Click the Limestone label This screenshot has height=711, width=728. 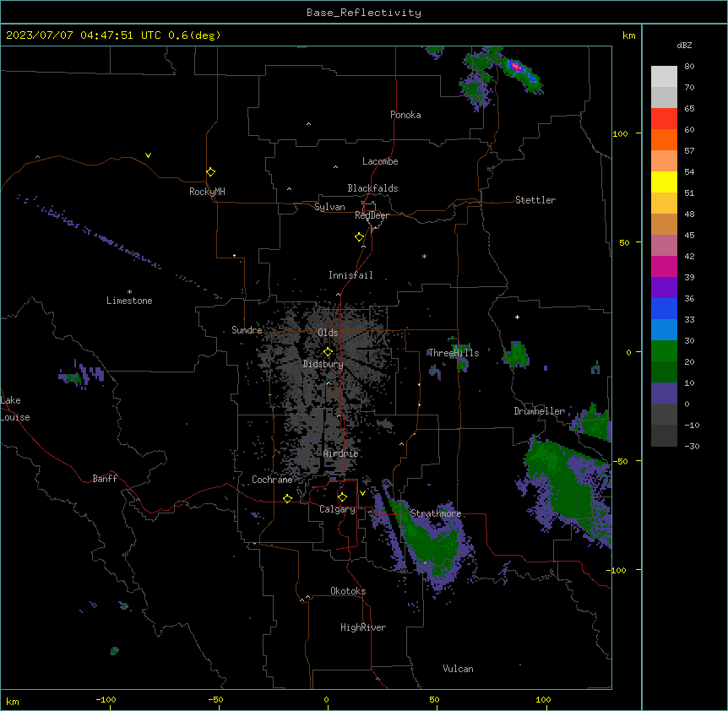[x=129, y=301]
